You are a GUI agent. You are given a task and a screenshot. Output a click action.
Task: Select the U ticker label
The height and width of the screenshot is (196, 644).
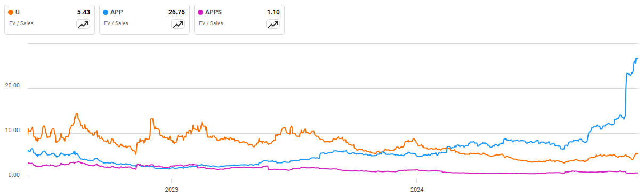click(18, 12)
